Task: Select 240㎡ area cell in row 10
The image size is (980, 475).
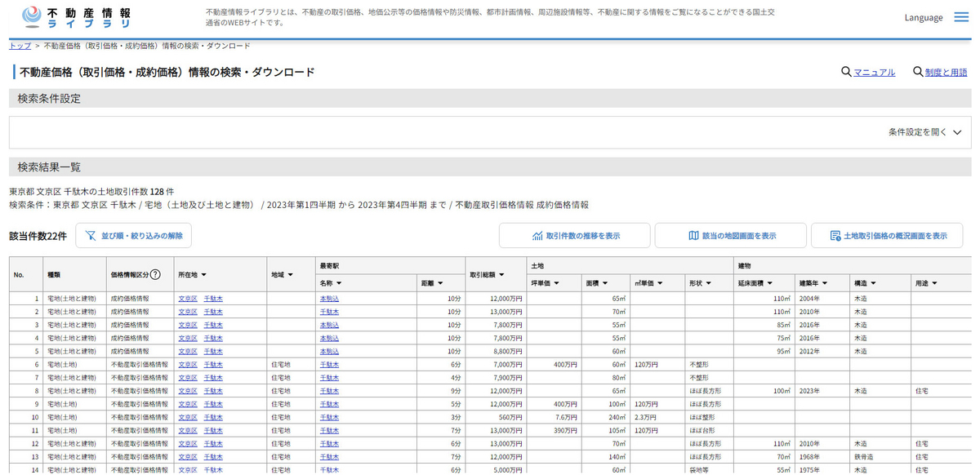Action: pyautogui.click(x=617, y=417)
